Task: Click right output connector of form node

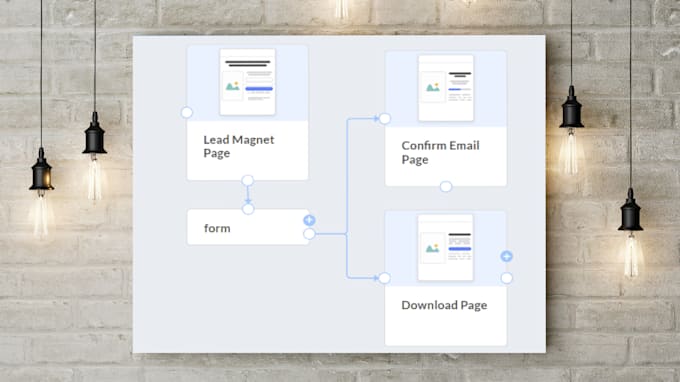Action: point(309,234)
